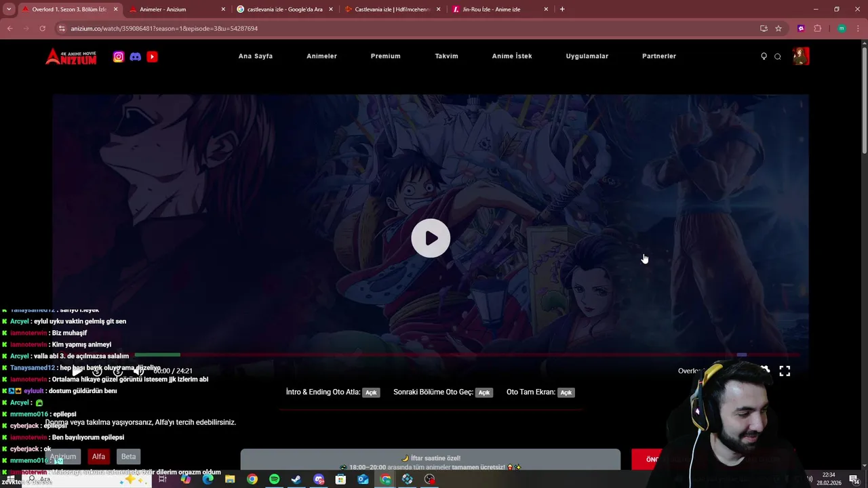
Task: Open the Anime İstek menu item
Action: point(512,56)
